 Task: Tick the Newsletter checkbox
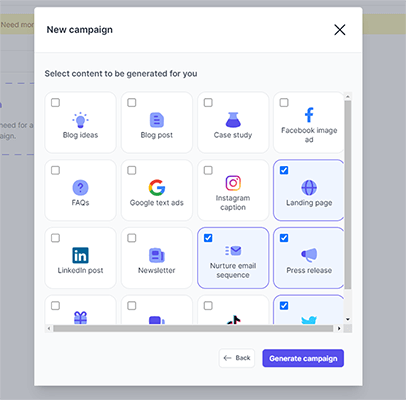coord(132,238)
